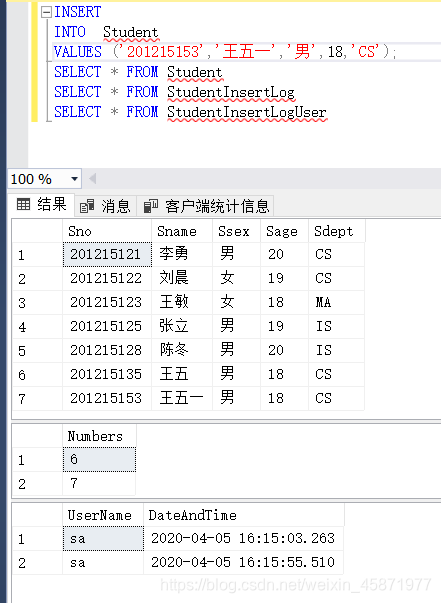Select the name cell 张立
441x603 pixels.
tap(182, 326)
